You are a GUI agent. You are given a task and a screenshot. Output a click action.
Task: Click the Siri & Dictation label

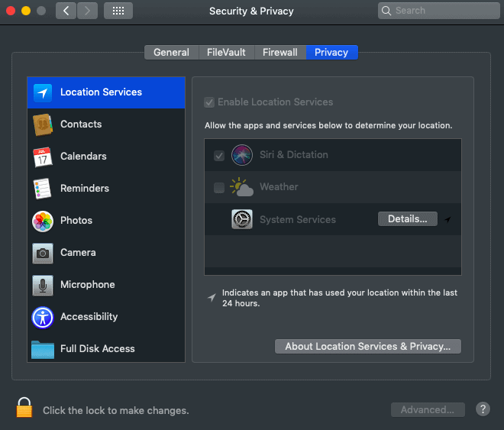(x=294, y=154)
